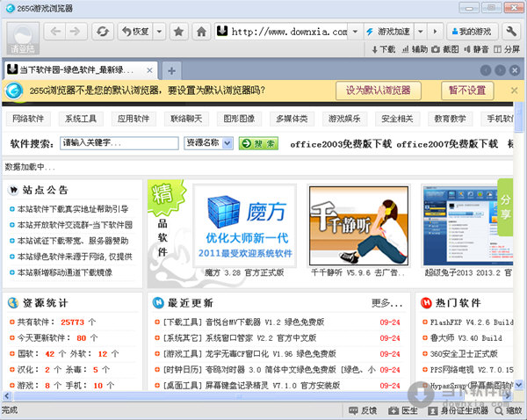
Task: Reload the page with refresh icon
Action: (103, 32)
